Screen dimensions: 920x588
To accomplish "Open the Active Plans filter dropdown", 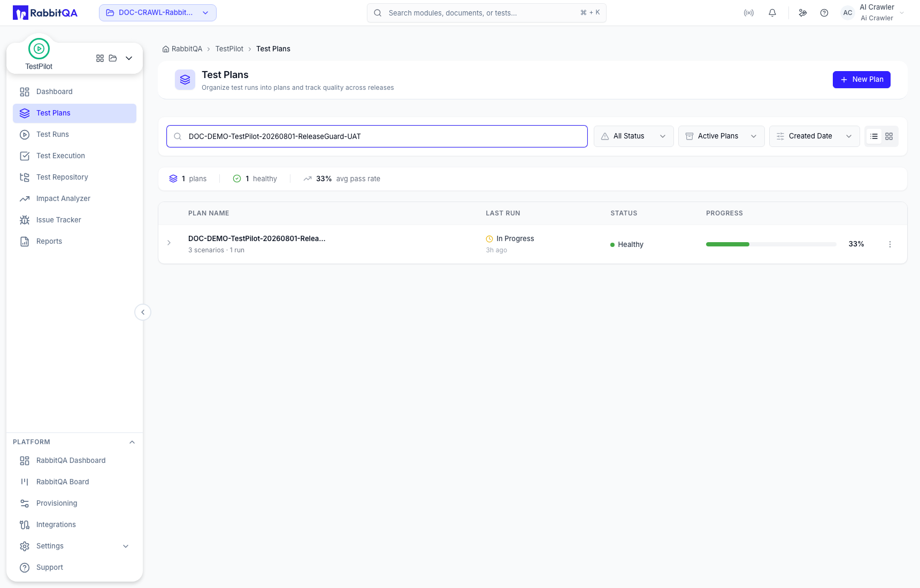I will pos(722,136).
